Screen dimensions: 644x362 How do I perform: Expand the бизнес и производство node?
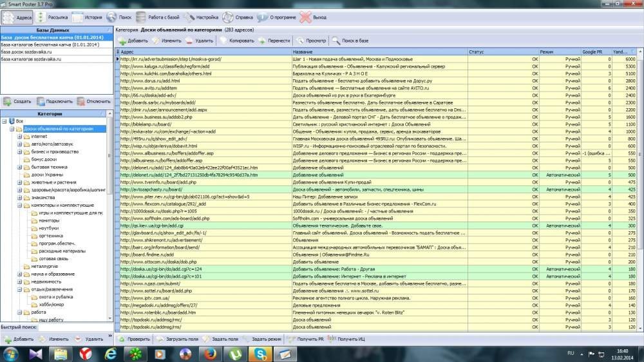coord(19,151)
